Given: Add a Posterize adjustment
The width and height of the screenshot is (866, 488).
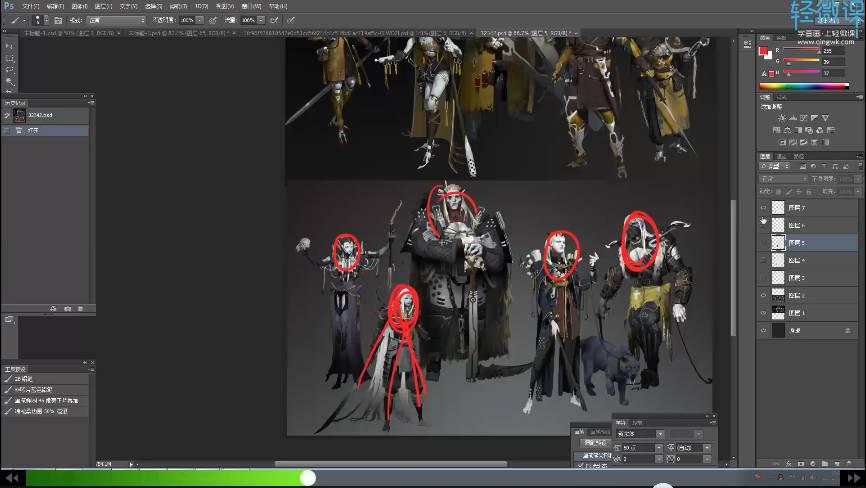Looking at the screenshot, I should coord(793,142).
